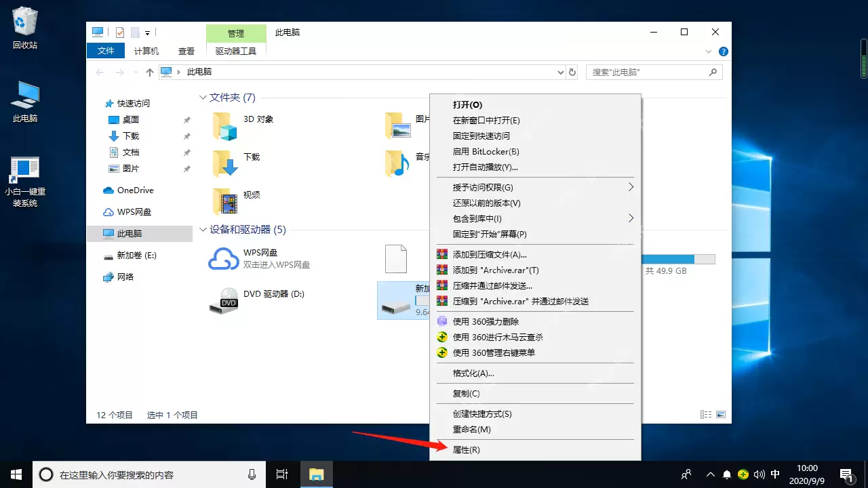Screen dimensions: 868x488
Task: Open File Explorer from the taskbar
Action: click(x=316, y=474)
